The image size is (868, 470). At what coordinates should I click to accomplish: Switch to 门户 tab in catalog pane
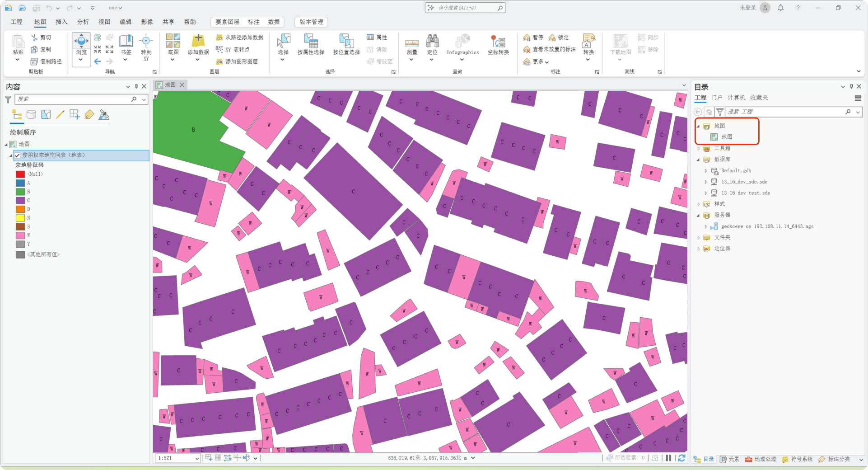pyautogui.click(x=717, y=98)
